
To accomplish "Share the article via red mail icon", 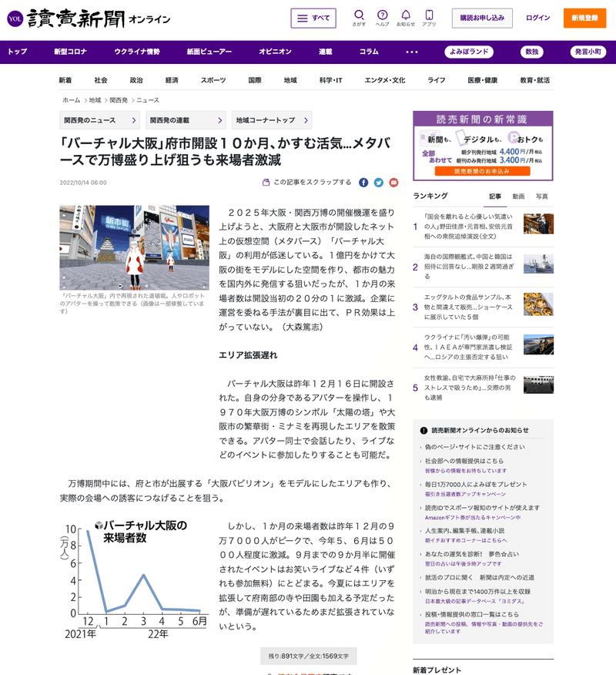I will coord(393,183).
